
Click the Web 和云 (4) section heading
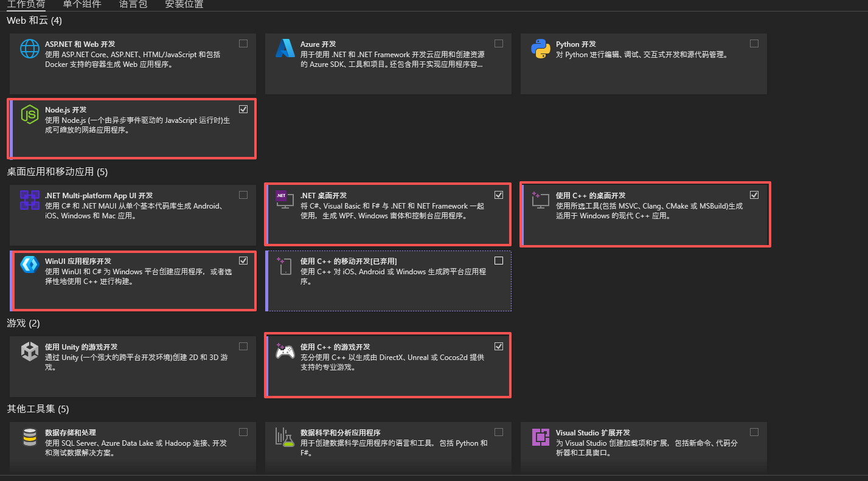click(35, 21)
